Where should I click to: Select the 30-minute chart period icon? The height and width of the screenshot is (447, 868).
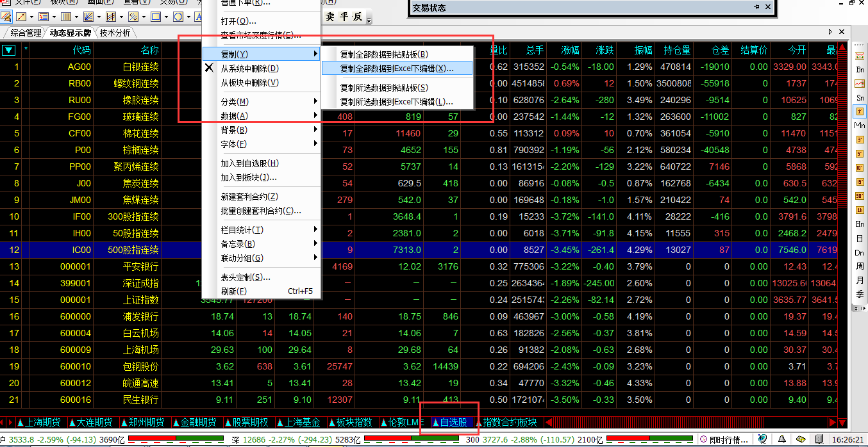[x=860, y=196]
